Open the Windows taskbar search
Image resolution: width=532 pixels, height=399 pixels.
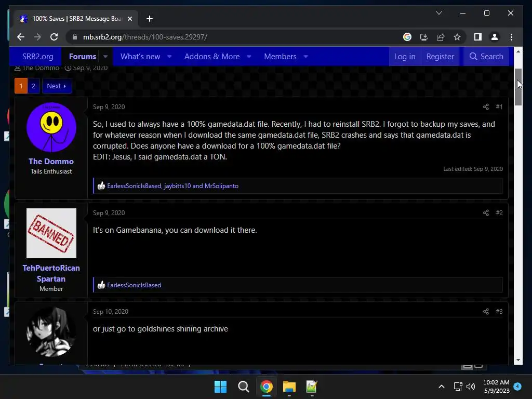pyautogui.click(x=243, y=387)
